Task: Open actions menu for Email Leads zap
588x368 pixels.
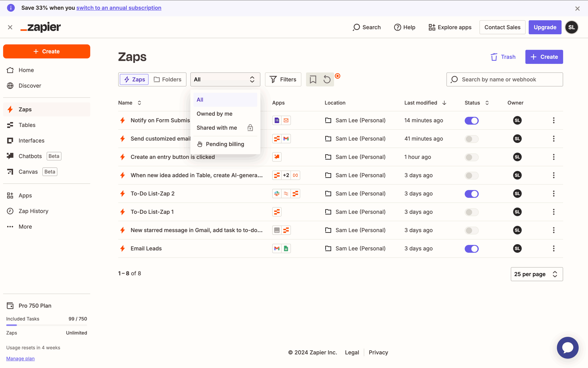Action: pos(553,248)
